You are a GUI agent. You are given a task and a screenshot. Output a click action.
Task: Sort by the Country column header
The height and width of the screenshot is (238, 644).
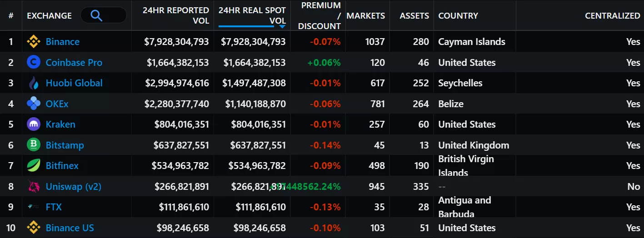[x=458, y=15]
